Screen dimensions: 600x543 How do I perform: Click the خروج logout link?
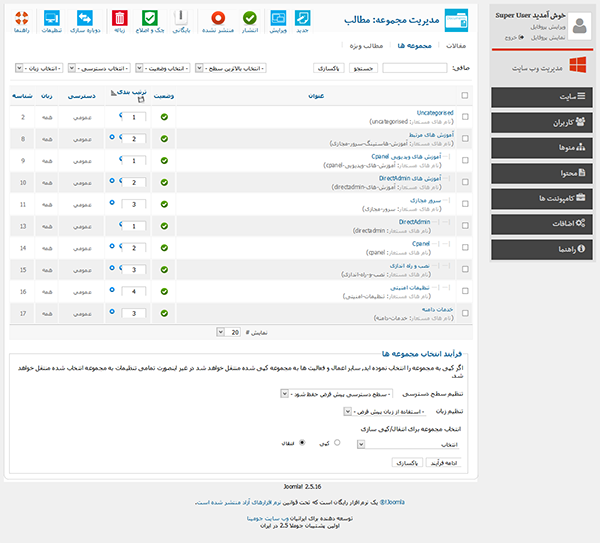pyautogui.click(x=514, y=38)
